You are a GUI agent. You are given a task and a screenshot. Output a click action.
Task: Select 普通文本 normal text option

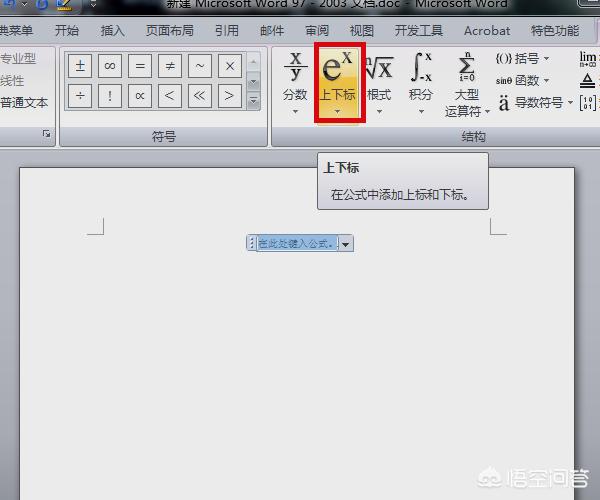point(24,103)
